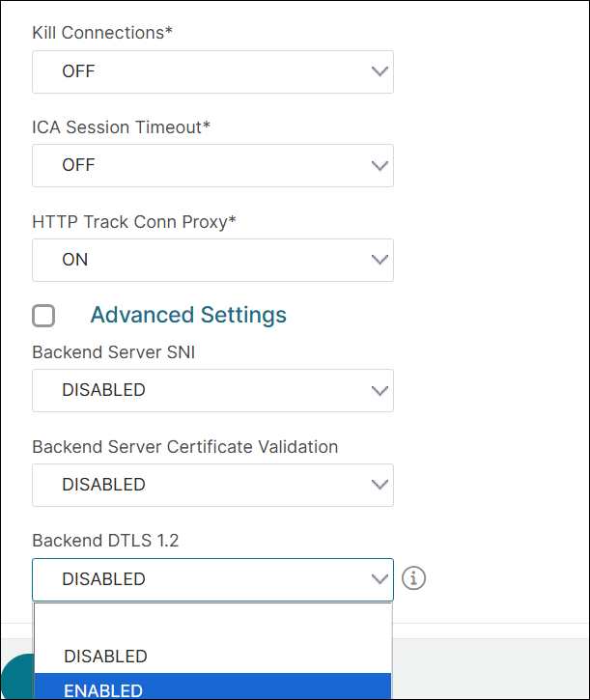Screen dimensions: 590x700
Task: Open Backend Server Certificate Validation dropdown
Action: pyautogui.click(x=212, y=486)
